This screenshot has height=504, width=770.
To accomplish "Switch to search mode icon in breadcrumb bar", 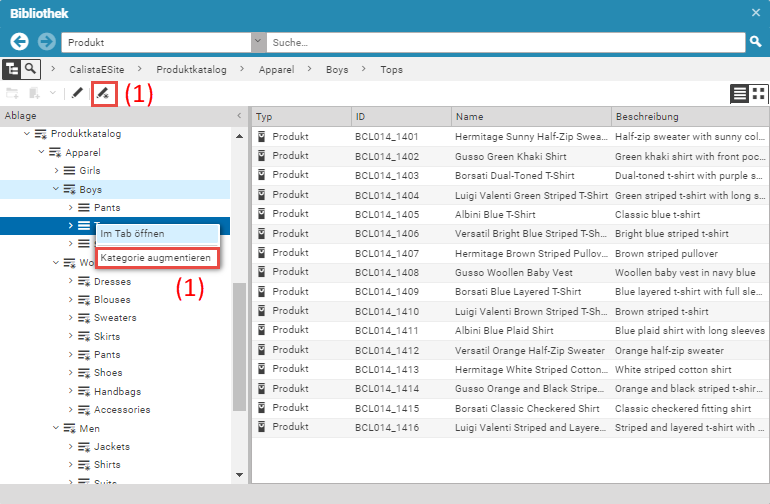I will [32, 69].
